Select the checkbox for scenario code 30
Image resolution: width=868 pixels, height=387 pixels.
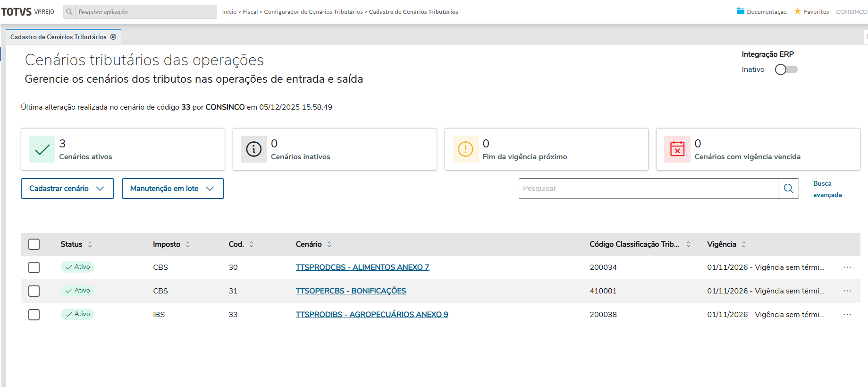click(34, 267)
